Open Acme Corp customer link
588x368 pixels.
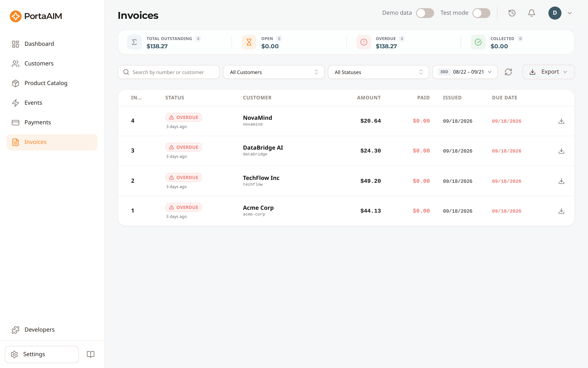click(258, 208)
